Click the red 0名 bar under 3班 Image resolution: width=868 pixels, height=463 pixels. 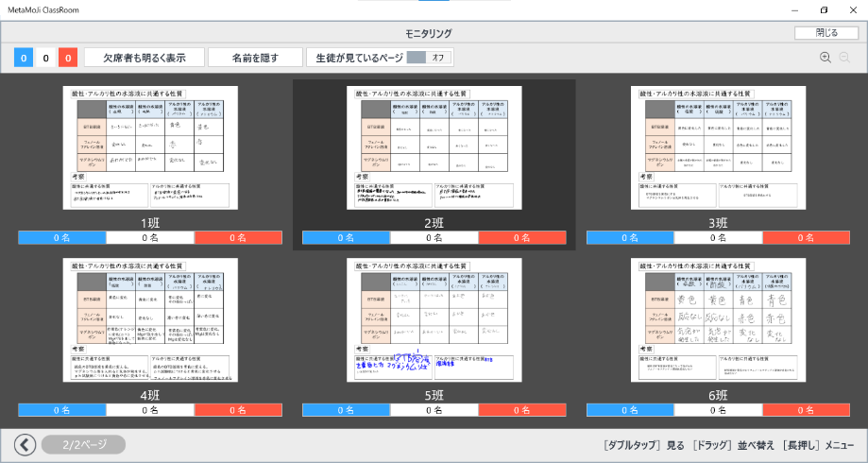pyautogui.click(x=807, y=238)
